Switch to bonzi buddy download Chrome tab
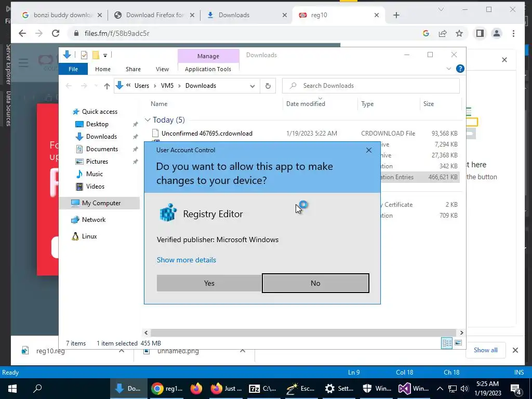This screenshot has width=532, height=399. (62, 15)
